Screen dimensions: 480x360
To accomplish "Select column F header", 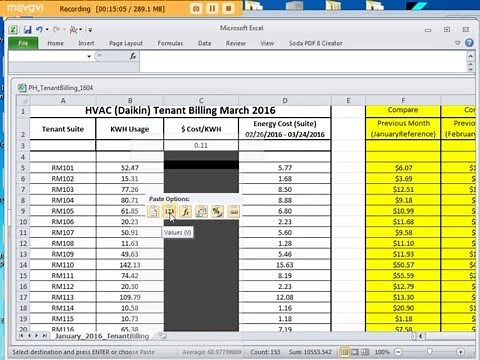I will (x=403, y=100).
